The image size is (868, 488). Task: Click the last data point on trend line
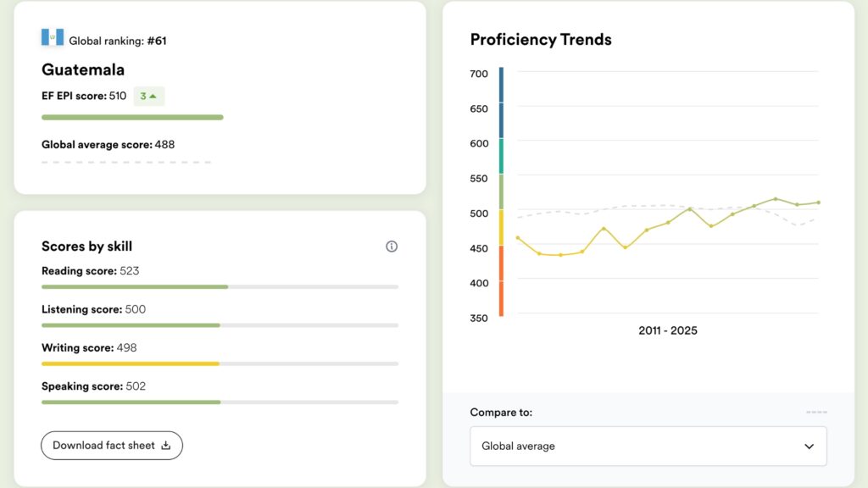818,202
